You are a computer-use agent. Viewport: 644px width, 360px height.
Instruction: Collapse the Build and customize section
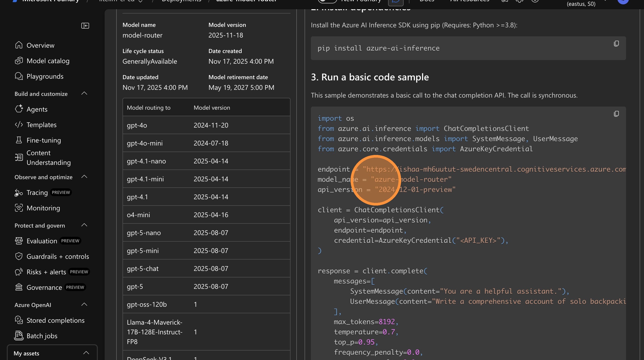coord(84,93)
